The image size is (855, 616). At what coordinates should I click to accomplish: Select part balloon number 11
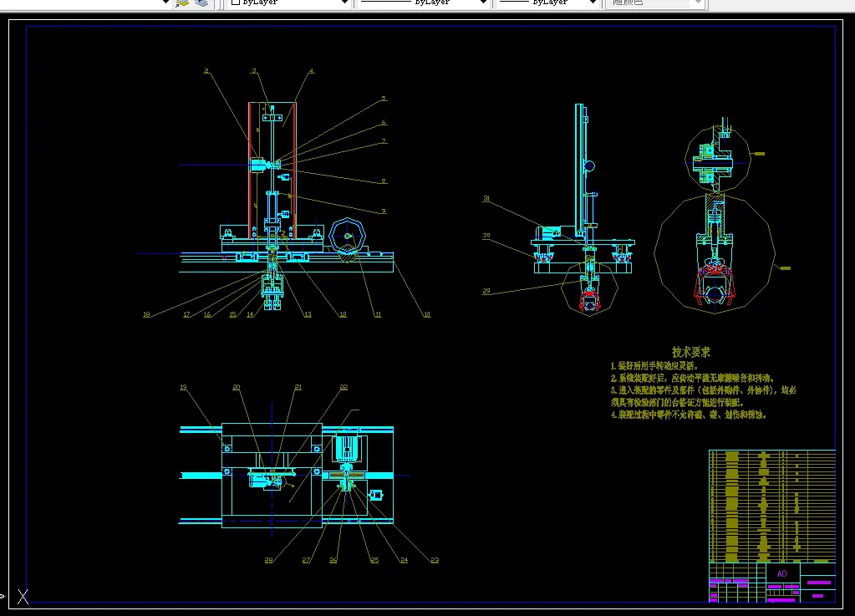click(378, 314)
